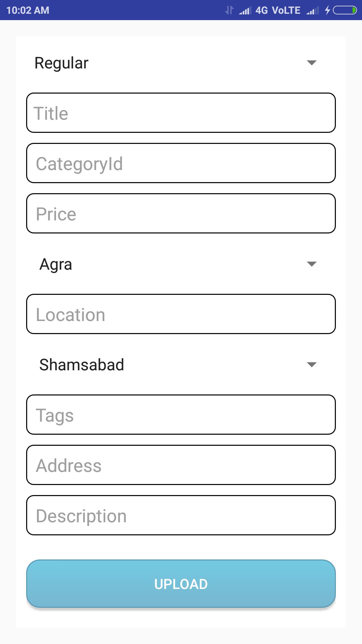This screenshot has width=362, height=644.
Task: Tap the Shamsabad spinner label
Action: coord(82,365)
